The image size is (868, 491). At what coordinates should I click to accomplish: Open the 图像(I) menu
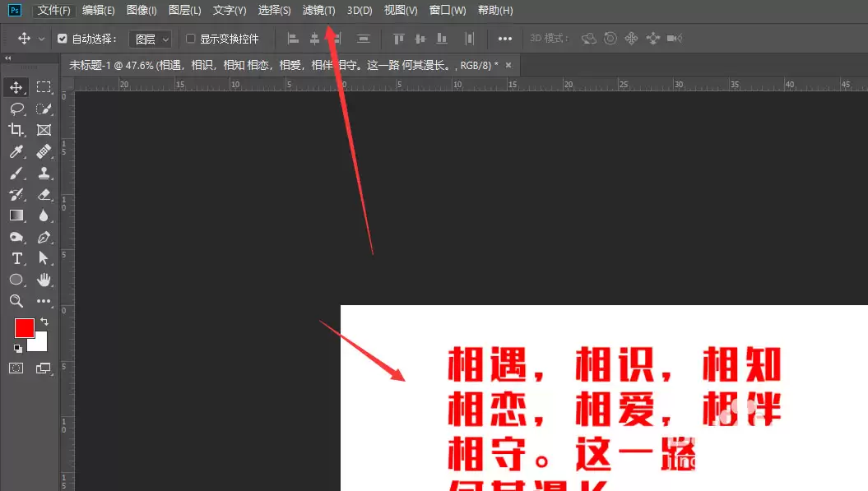point(142,11)
